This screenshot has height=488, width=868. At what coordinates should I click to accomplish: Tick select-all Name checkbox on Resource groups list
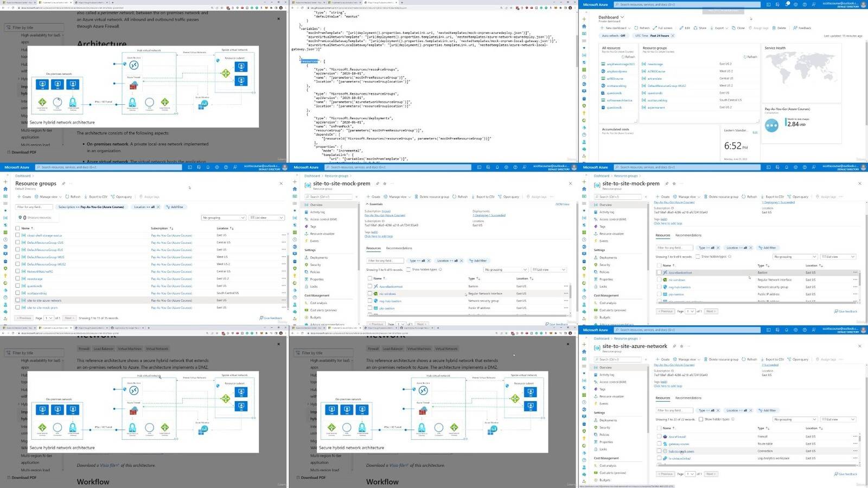point(17,228)
